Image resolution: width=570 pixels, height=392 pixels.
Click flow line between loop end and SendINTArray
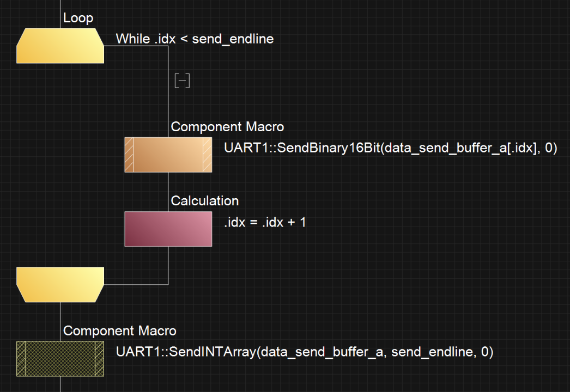click(60, 313)
